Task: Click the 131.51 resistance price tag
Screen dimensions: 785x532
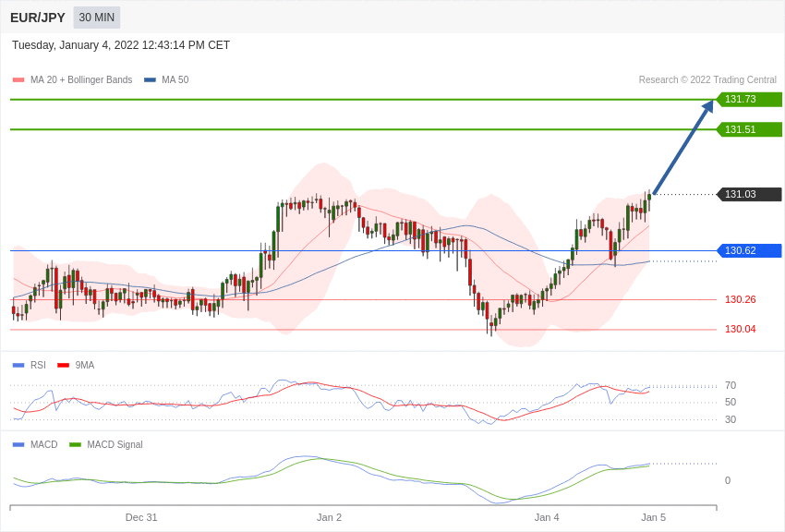Action: coord(750,129)
